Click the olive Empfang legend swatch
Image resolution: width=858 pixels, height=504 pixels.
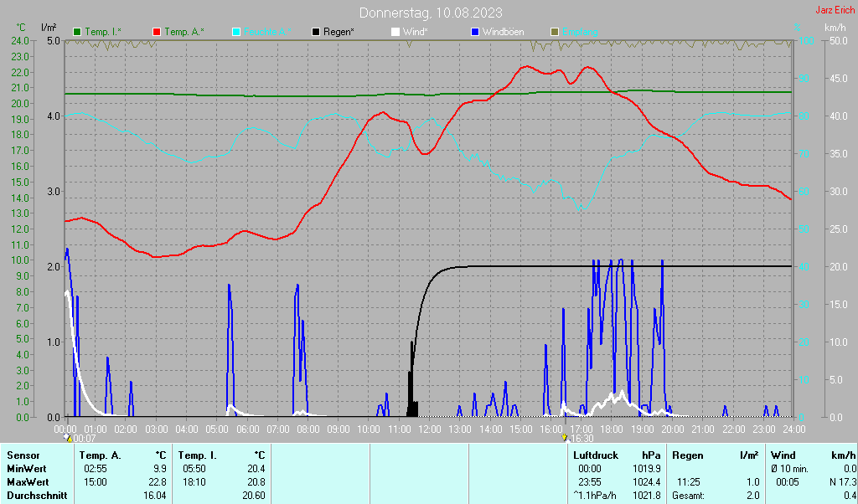(555, 33)
